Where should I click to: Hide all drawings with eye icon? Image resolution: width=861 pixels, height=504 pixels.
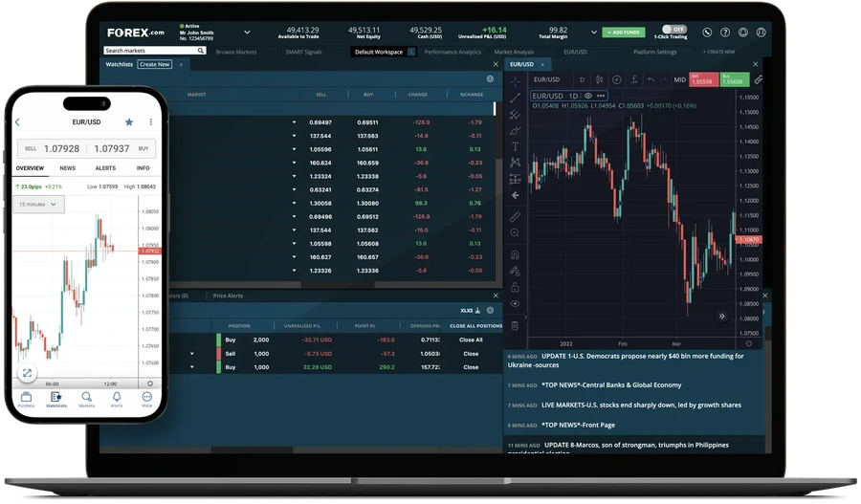coord(515,303)
